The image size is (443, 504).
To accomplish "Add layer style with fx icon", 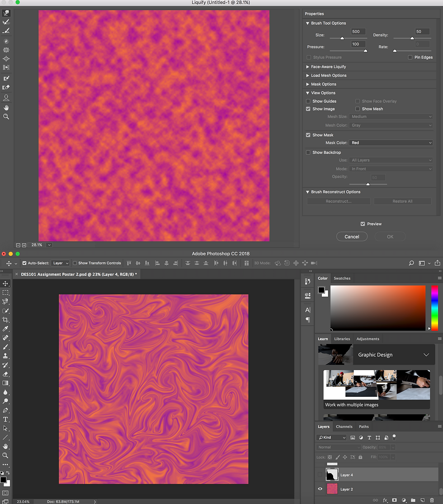I will pos(385,500).
